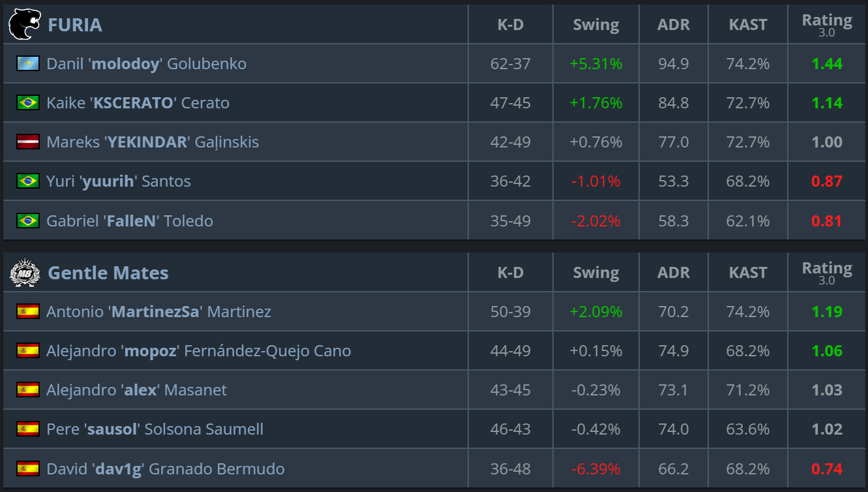Image resolution: width=868 pixels, height=492 pixels.
Task: Click the Gentle Mates team logo
Action: (25, 273)
